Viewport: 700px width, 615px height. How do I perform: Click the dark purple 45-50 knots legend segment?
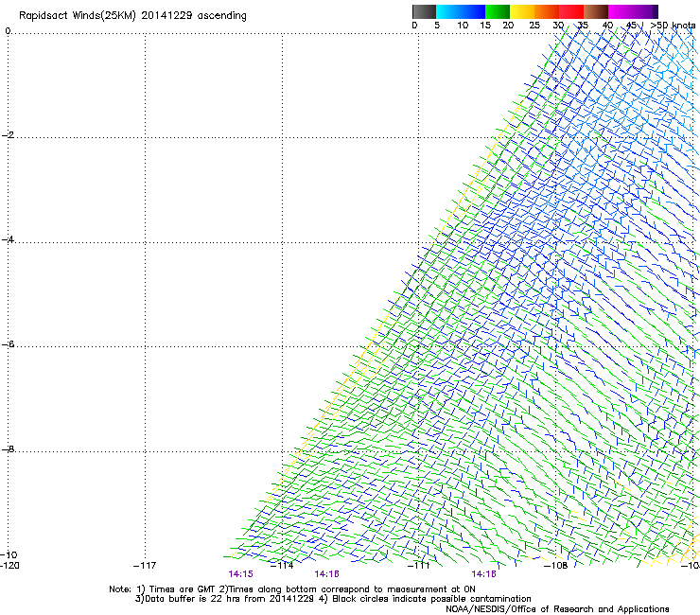click(645, 11)
